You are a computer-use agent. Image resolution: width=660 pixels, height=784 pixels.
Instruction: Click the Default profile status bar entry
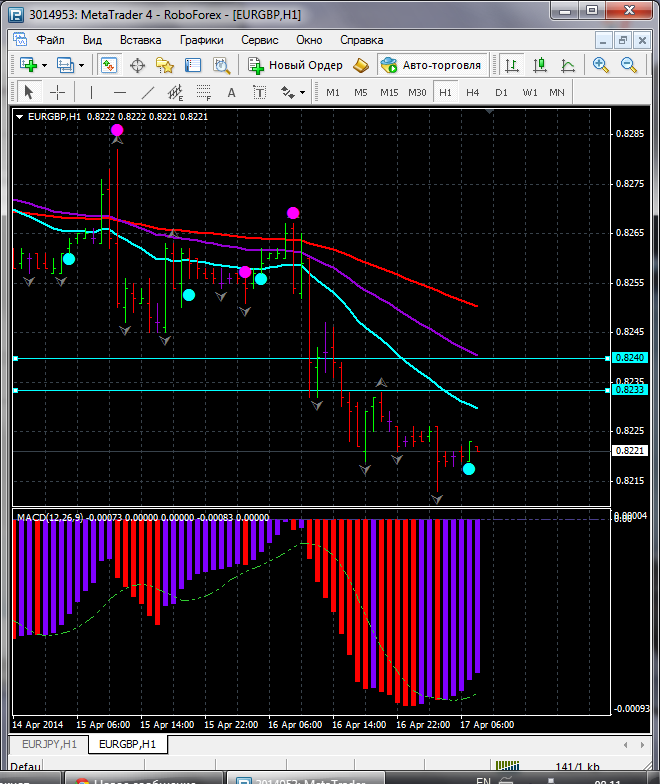26,766
